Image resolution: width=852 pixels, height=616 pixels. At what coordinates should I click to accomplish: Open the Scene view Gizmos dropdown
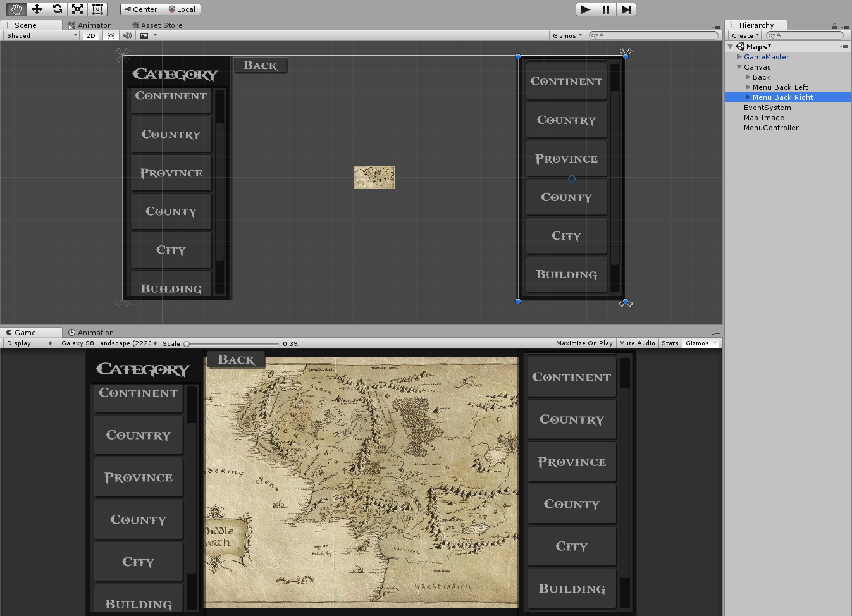(567, 35)
